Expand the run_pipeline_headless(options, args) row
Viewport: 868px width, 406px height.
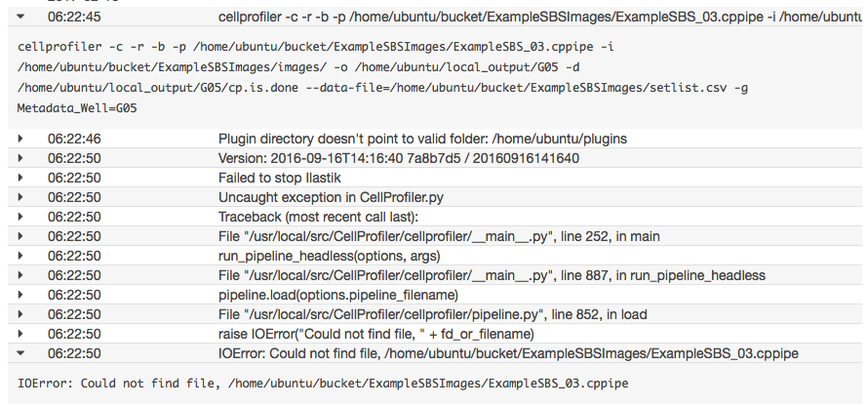coord(20,256)
